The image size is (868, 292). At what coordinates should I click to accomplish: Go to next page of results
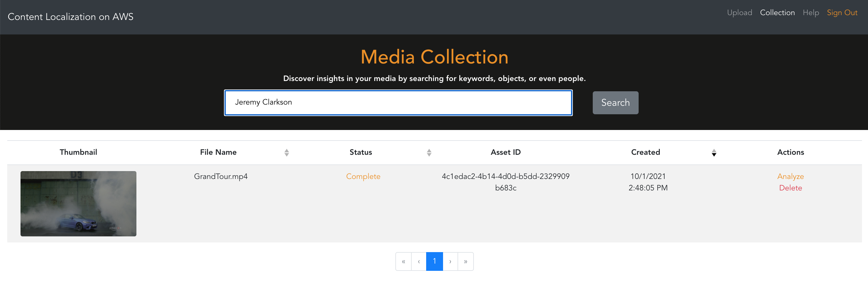450,261
